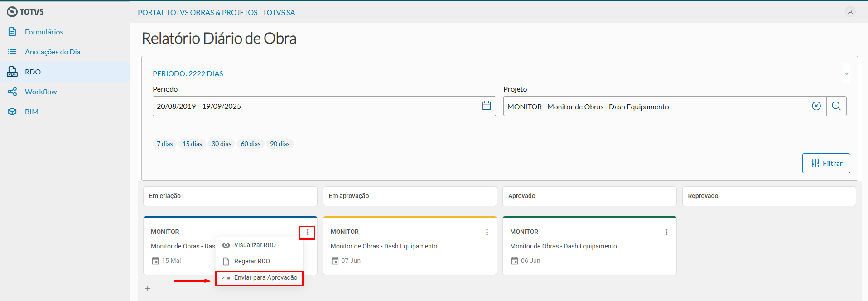Image resolution: width=868 pixels, height=301 pixels.
Task: Click the TOTVS logo
Action: [26, 12]
